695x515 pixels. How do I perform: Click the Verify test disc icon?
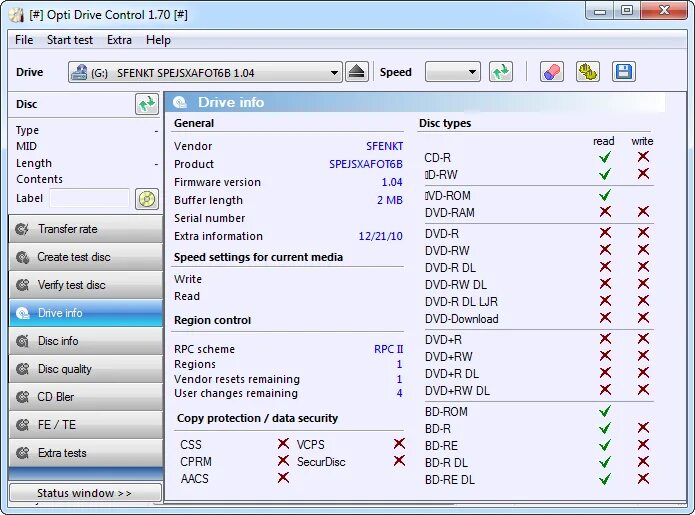[x=22, y=285]
